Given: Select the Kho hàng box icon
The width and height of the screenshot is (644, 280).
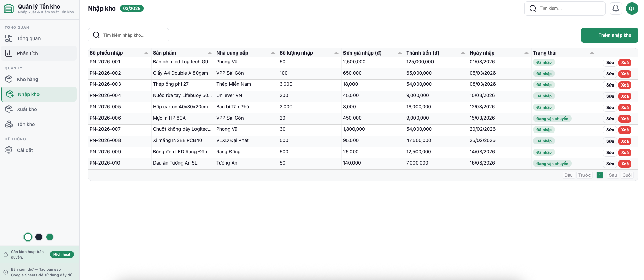Looking at the screenshot, I should coord(9,79).
